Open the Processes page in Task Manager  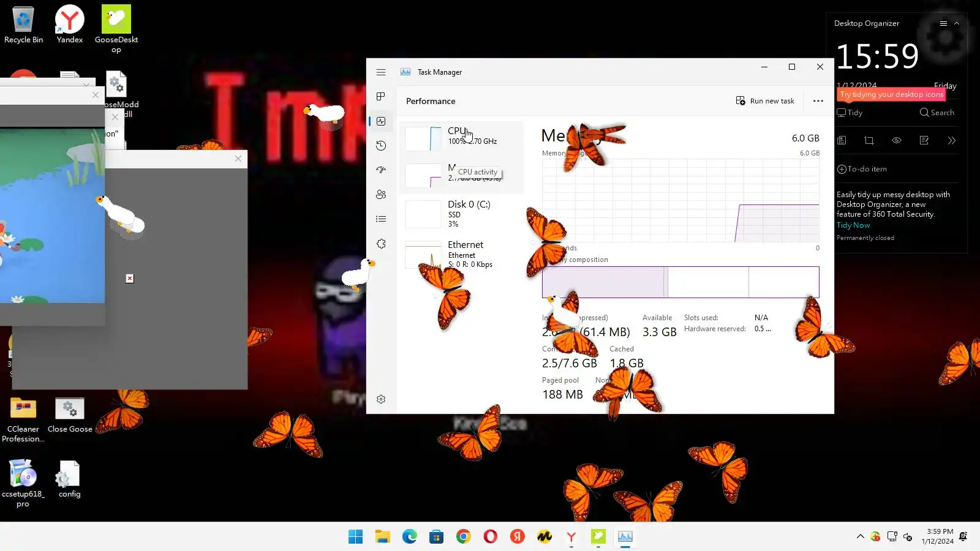pyautogui.click(x=381, y=97)
